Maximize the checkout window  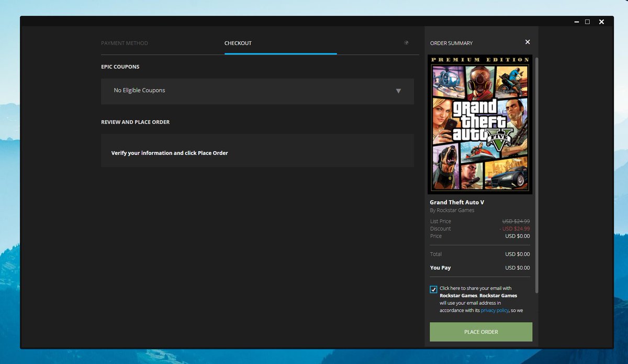click(x=587, y=22)
